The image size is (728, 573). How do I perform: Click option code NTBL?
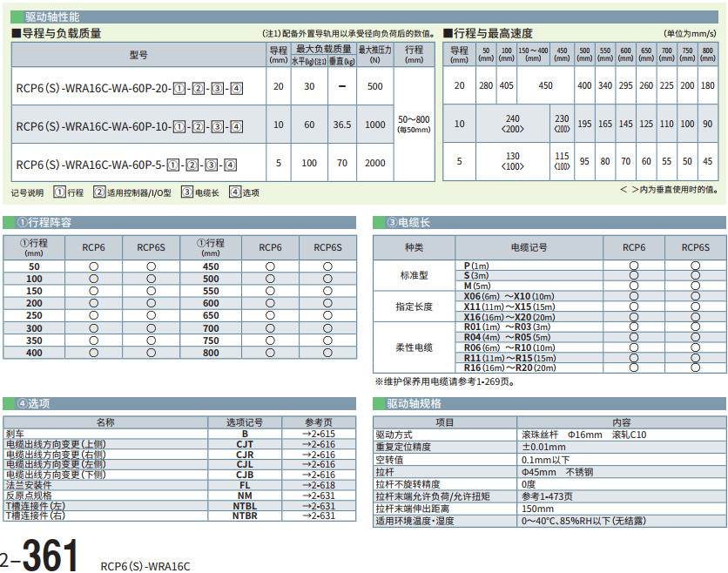click(x=245, y=506)
